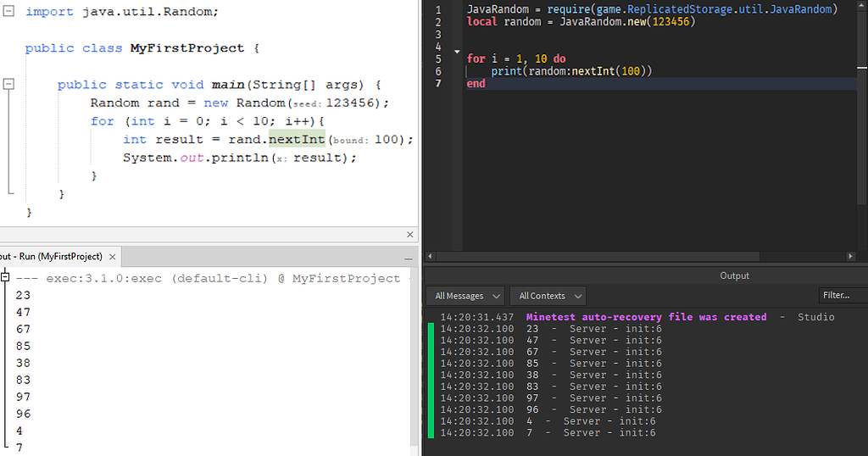Image resolution: width=868 pixels, height=456 pixels.
Task: Open the All Messages dropdown
Action: pyautogui.click(x=468, y=296)
